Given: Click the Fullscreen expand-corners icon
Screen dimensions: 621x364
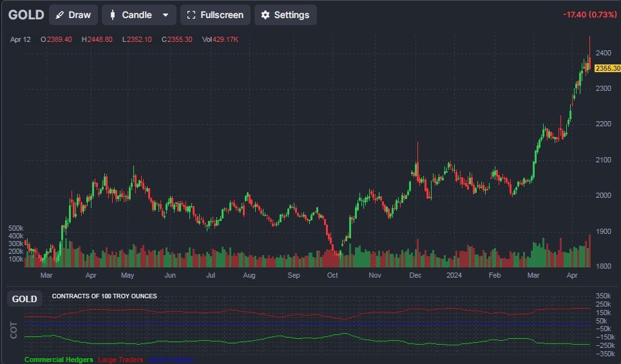Looking at the screenshot, I should (191, 15).
